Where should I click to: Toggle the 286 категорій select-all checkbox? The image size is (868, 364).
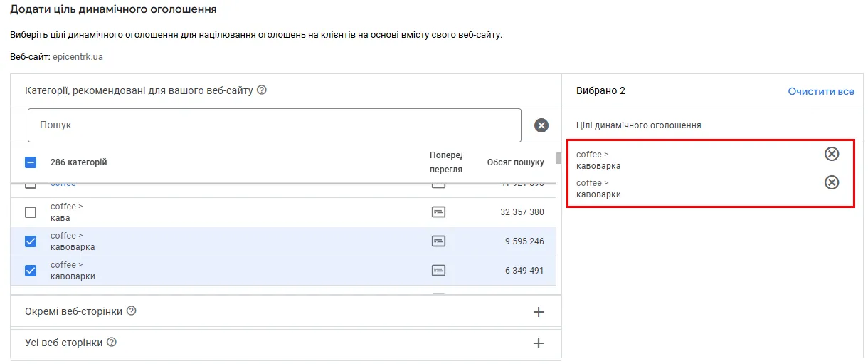pyautogui.click(x=31, y=162)
